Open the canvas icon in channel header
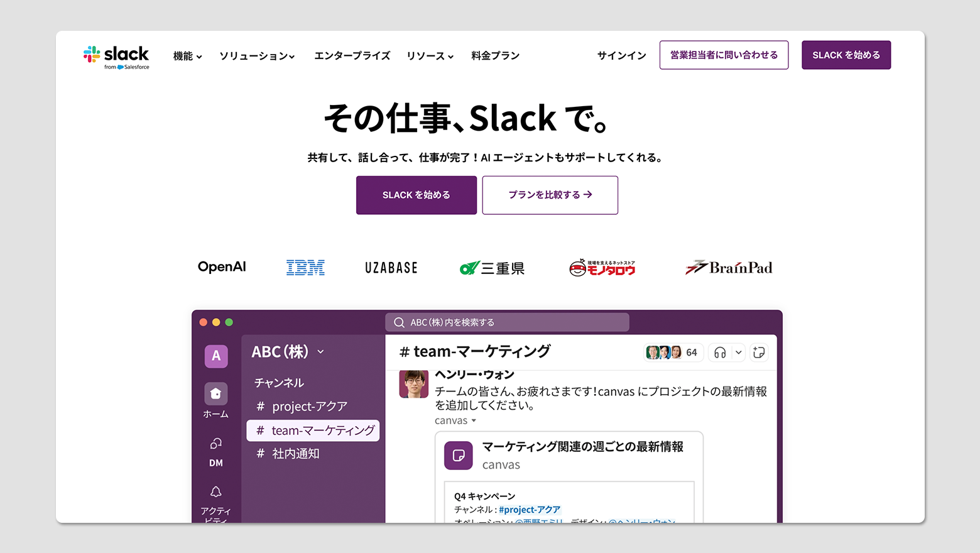 759,353
